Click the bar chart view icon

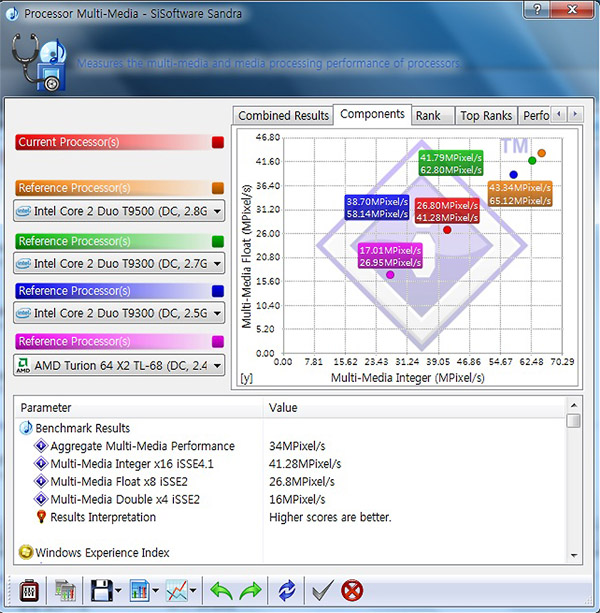139,591
